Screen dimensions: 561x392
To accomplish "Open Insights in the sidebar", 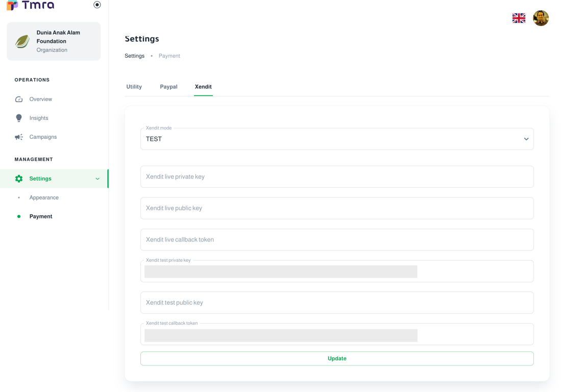I will click(x=54, y=118).
